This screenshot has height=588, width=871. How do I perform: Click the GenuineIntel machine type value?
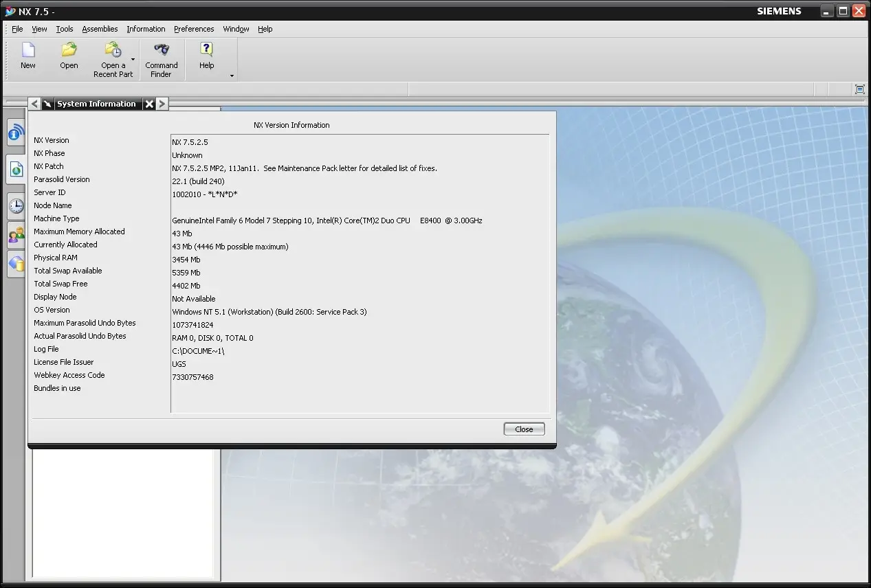coord(327,220)
